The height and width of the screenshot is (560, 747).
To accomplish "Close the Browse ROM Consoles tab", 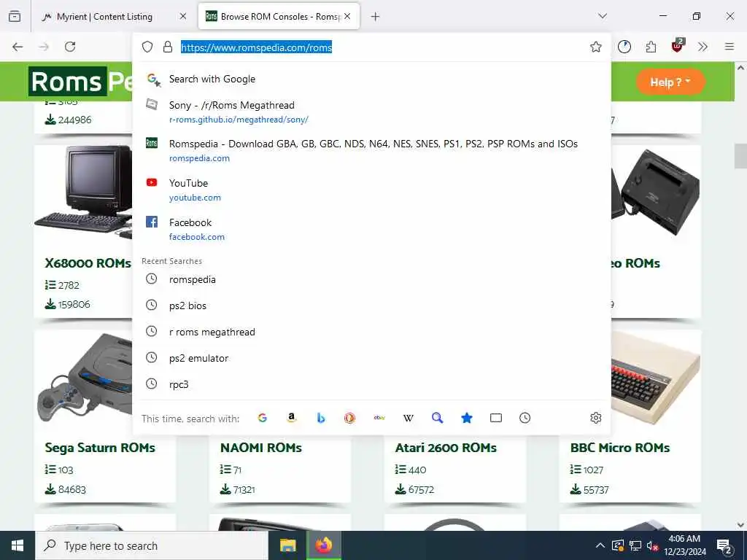I will [347, 17].
